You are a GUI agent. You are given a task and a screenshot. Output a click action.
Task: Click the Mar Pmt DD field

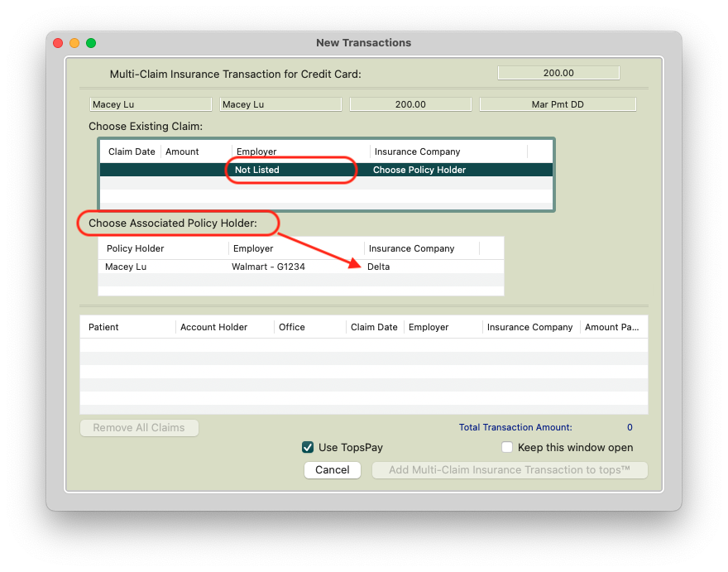(558, 104)
